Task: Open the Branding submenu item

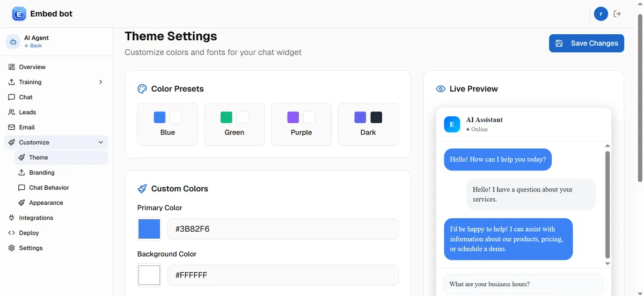Action: point(61,173)
